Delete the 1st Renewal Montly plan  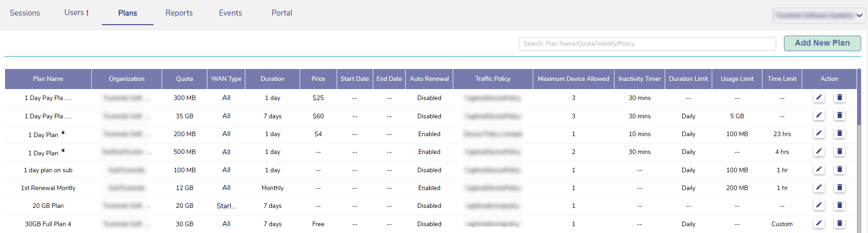tap(839, 187)
